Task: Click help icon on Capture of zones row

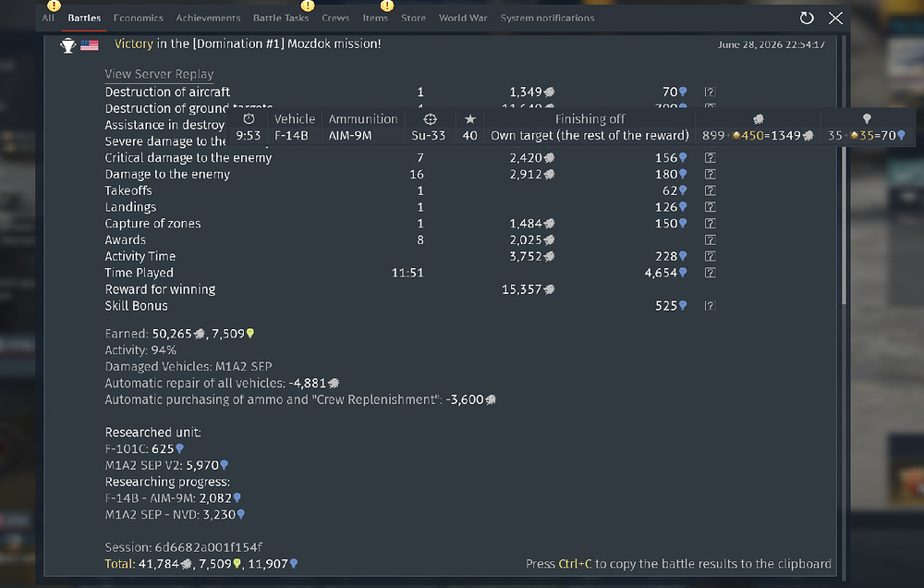Action: pyautogui.click(x=710, y=224)
